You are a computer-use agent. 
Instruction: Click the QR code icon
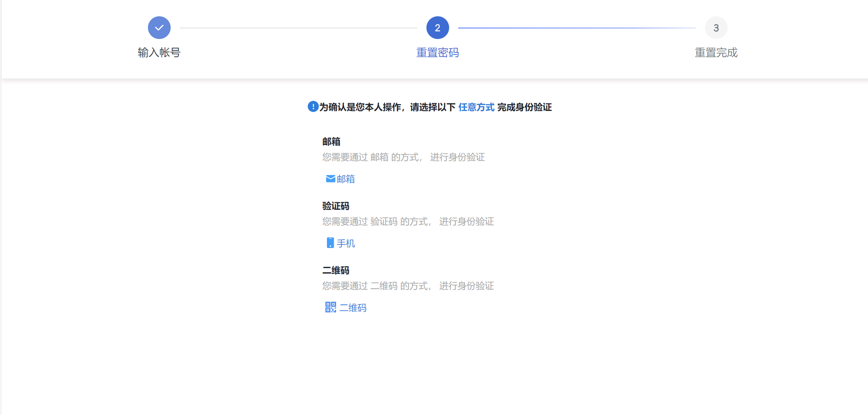(x=330, y=307)
